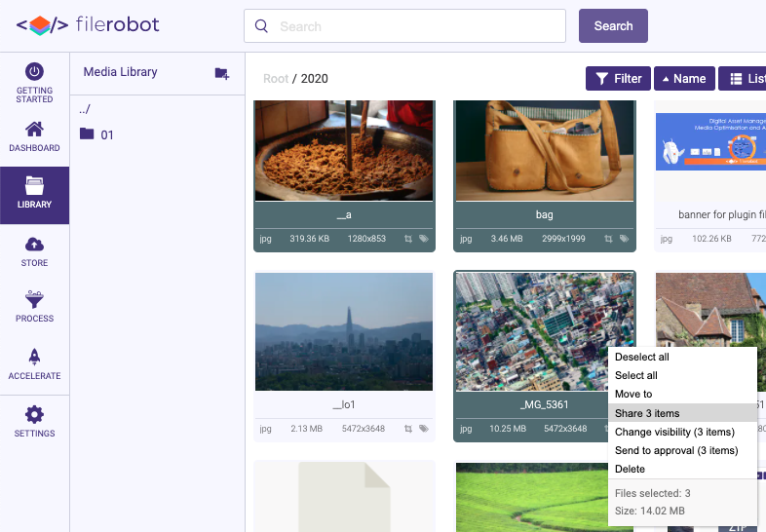This screenshot has width=766, height=532.
Task: Click 2020 in breadcrumb
Action: tap(314, 79)
